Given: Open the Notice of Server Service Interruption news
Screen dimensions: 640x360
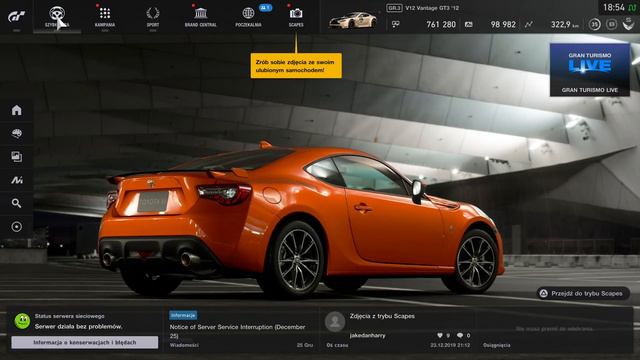Looking at the screenshot, I should [237, 331].
